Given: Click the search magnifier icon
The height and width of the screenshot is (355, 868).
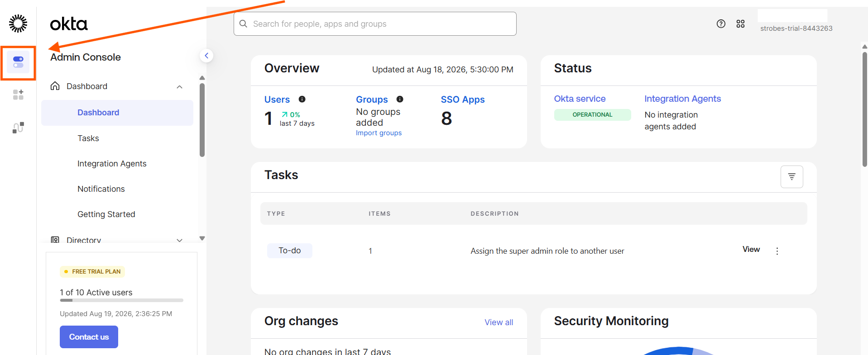Looking at the screenshot, I should (x=243, y=24).
